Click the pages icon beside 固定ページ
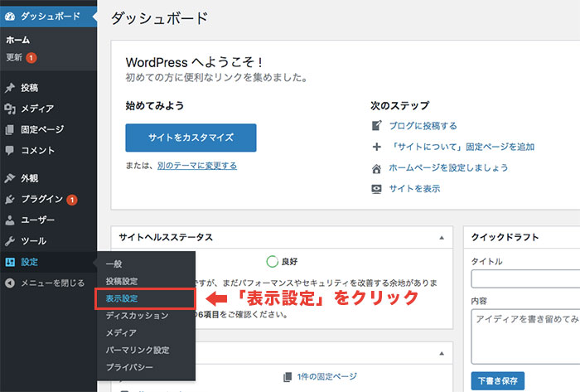The width and height of the screenshot is (580, 392). [x=10, y=129]
